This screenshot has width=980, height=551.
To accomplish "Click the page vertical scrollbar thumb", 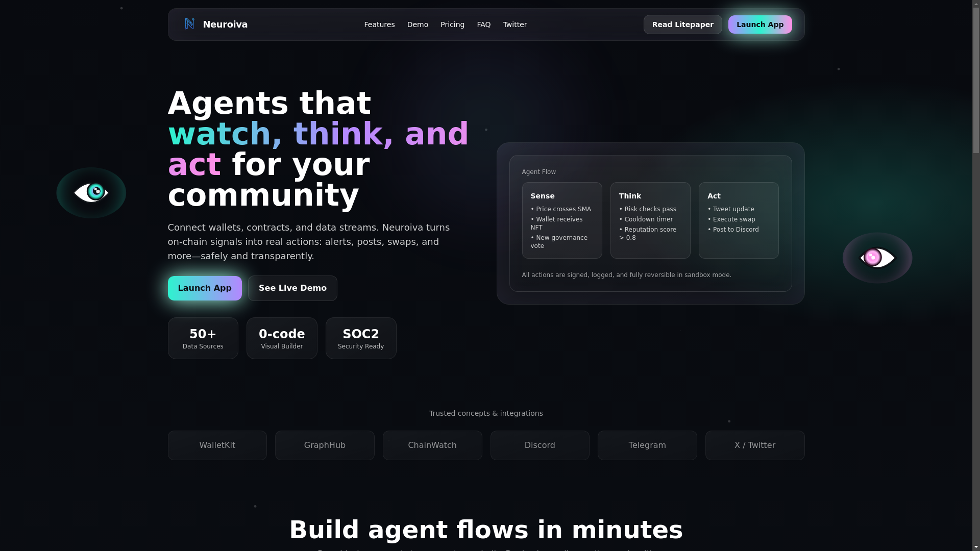I will (x=976, y=81).
